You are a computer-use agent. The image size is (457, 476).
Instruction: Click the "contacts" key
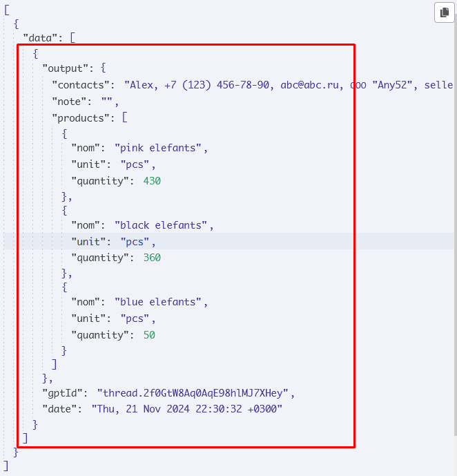(81, 85)
